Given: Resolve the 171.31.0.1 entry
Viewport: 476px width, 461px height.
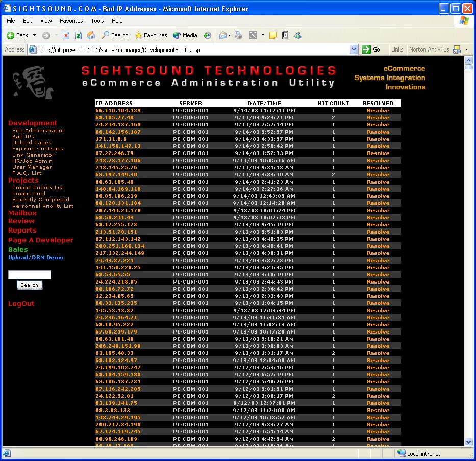Looking at the screenshot, I should coord(378,139).
